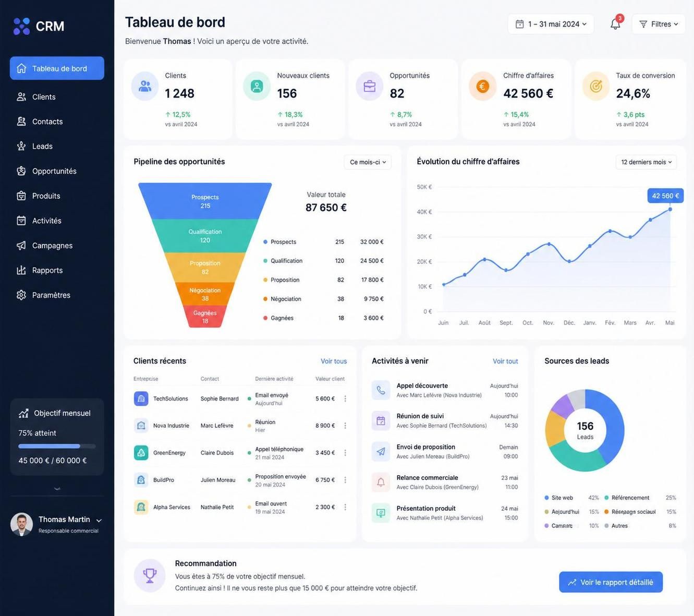The width and height of the screenshot is (694, 616).
Task: Click the Nova Industrie company icon
Action: (x=141, y=426)
